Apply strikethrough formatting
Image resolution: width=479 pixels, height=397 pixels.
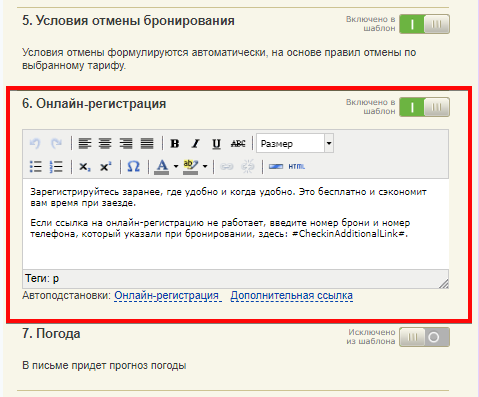coord(238,144)
